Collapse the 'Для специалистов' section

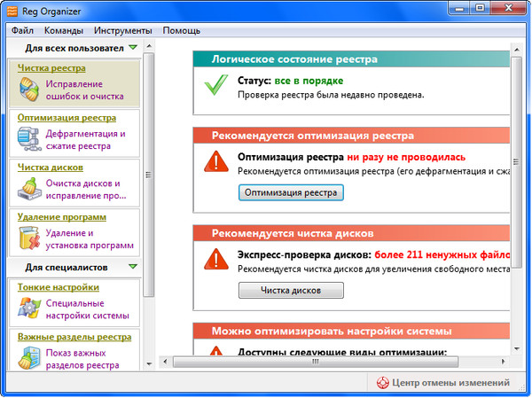click(x=133, y=266)
